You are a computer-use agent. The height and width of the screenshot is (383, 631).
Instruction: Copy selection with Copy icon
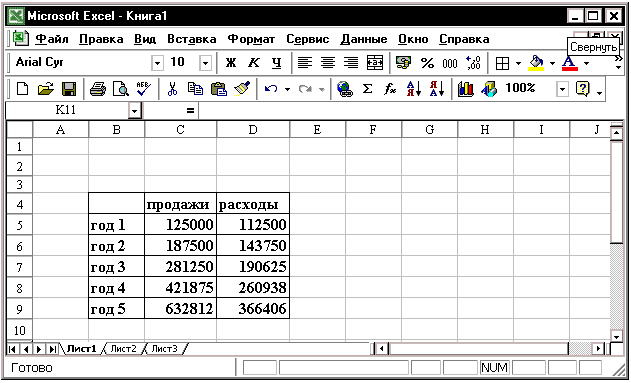click(196, 89)
